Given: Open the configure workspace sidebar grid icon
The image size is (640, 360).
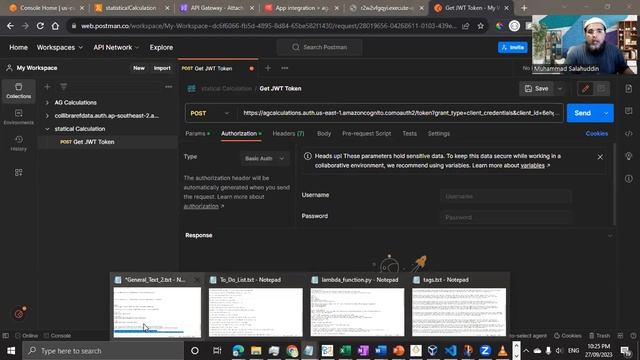Looking at the screenshot, I should pos(18,172).
